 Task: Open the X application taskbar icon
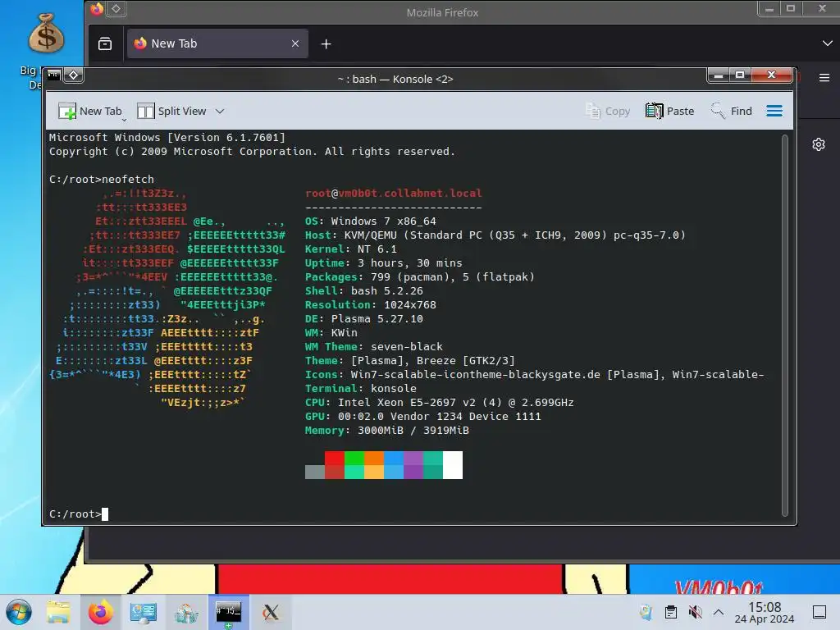pos(271,612)
